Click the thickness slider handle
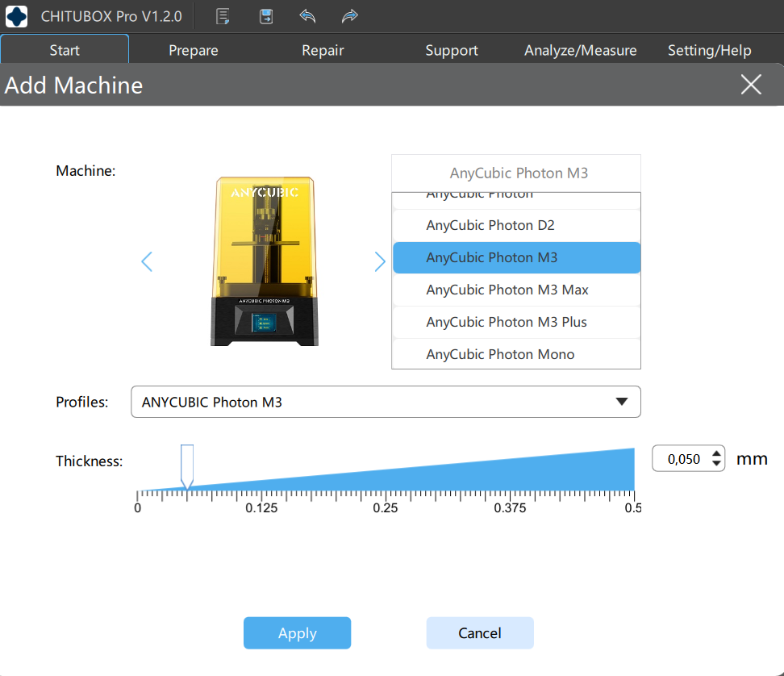 tap(187, 466)
